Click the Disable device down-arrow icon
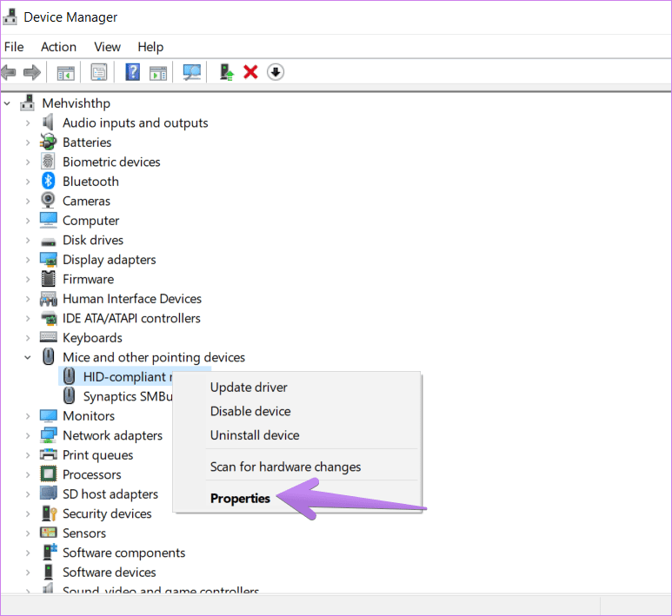Screen dimensions: 672x616 point(276,72)
